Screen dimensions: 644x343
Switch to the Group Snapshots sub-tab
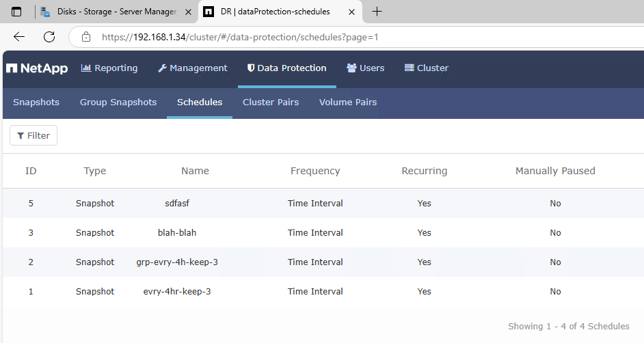[118, 102]
